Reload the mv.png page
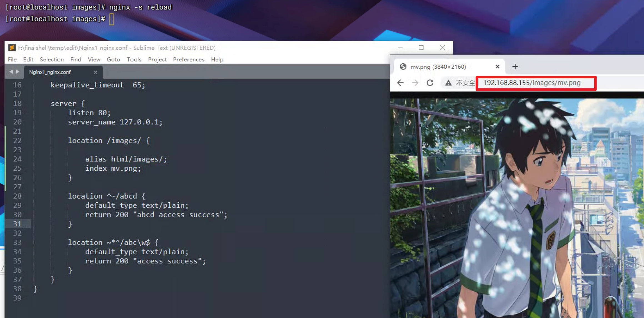 click(430, 83)
